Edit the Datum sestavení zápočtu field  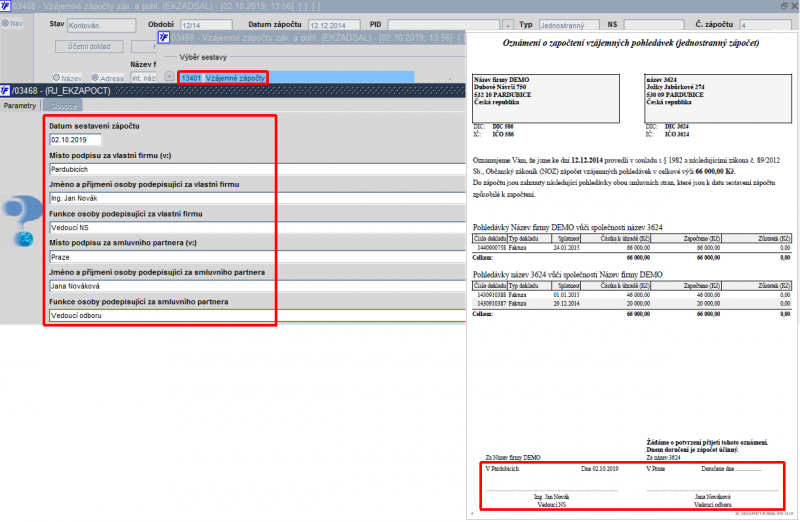(75, 140)
